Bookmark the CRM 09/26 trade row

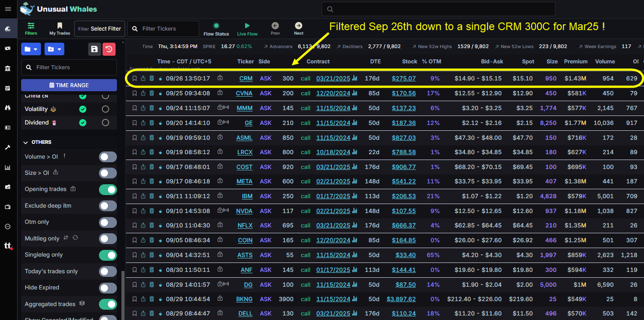coord(134,78)
